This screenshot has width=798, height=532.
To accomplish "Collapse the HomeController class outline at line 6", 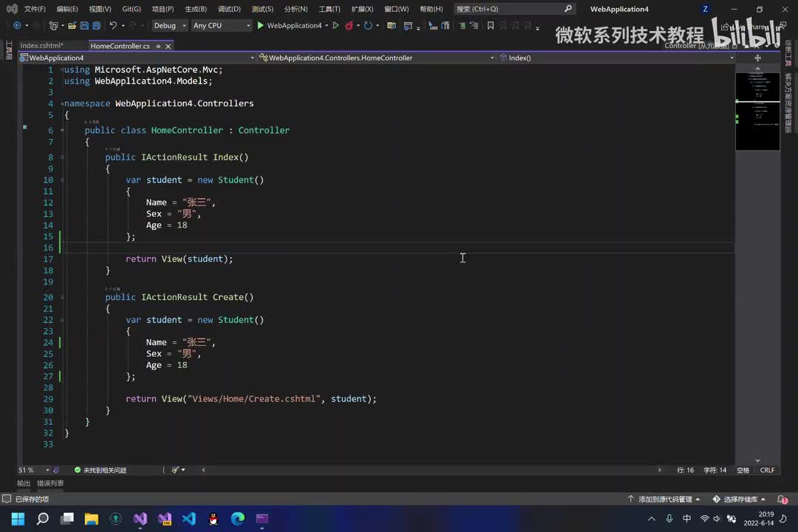I will 62,130.
